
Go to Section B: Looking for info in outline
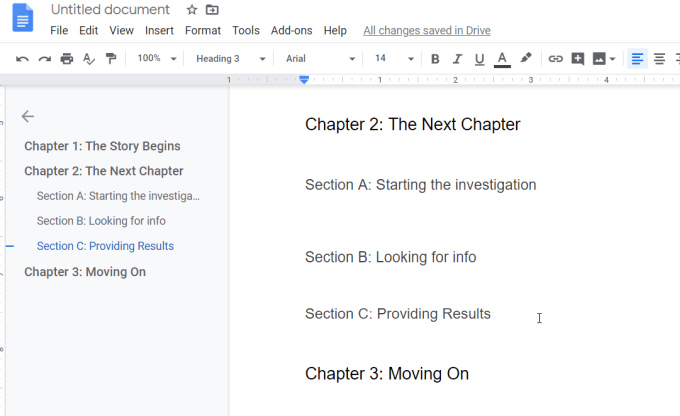click(101, 221)
